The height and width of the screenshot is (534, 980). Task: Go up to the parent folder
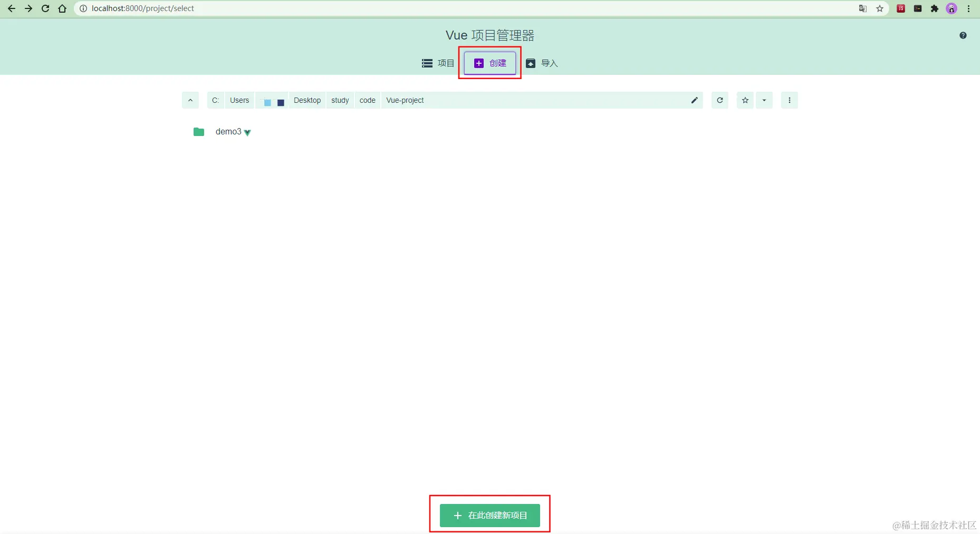click(190, 100)
